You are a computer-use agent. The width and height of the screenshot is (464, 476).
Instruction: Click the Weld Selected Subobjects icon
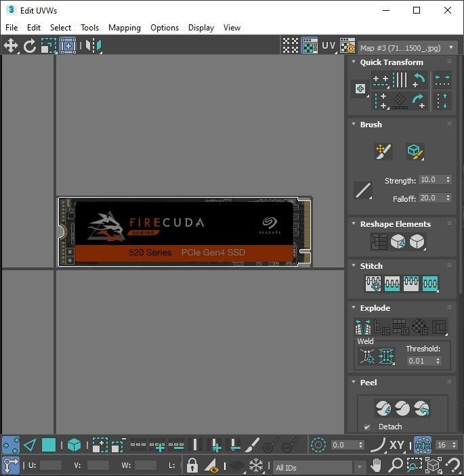(386, 356)
